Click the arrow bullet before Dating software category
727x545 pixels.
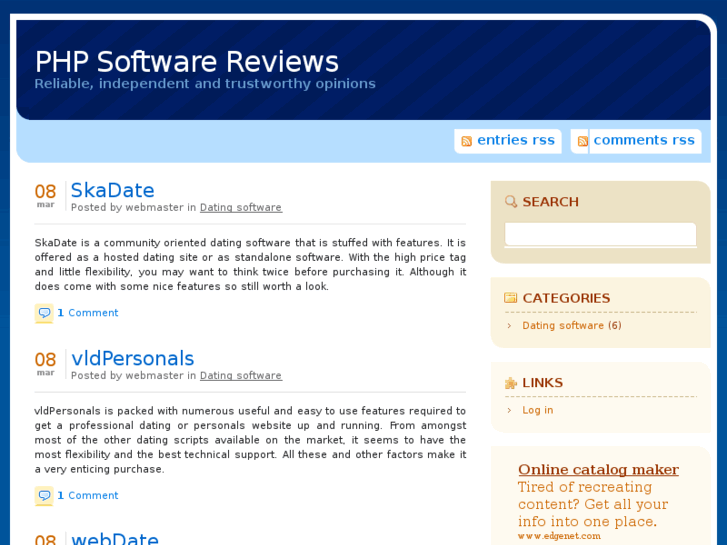pos(510,326)
